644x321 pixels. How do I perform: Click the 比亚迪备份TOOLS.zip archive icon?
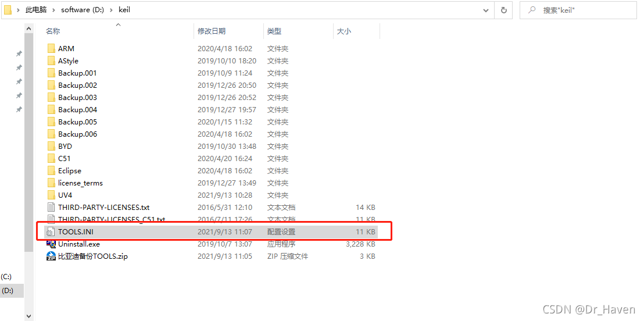51,256
